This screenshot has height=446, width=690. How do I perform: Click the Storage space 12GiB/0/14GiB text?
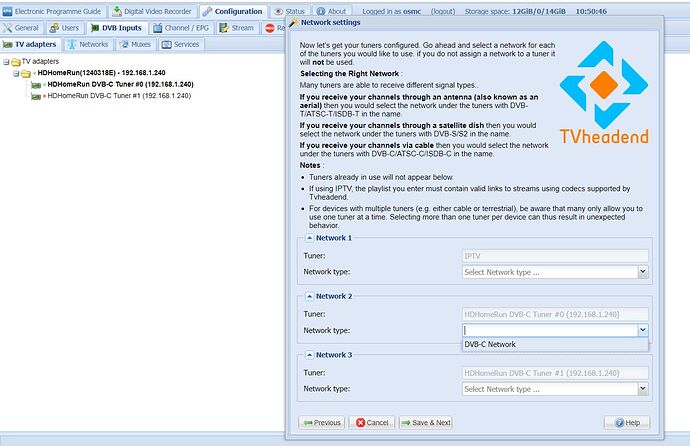[515, 11]
